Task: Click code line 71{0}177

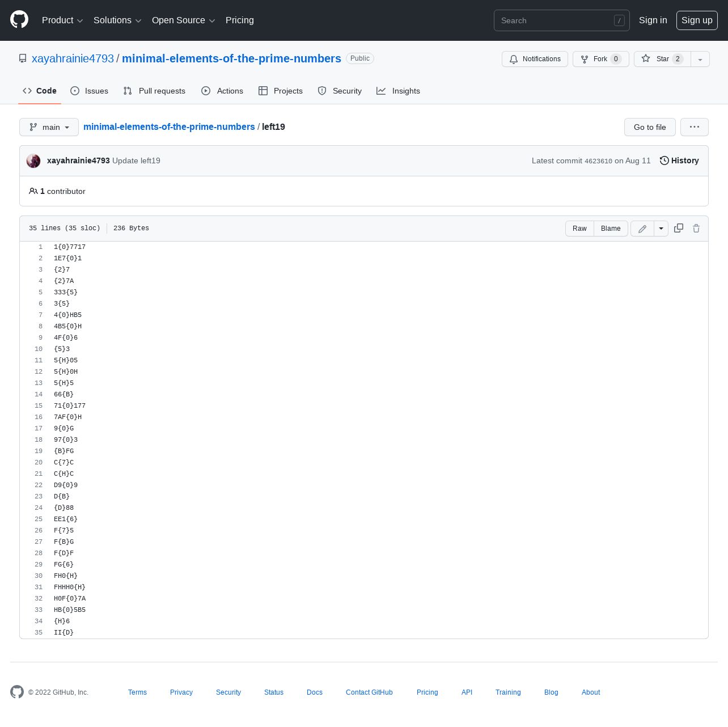Action: [x=70, y=405]
